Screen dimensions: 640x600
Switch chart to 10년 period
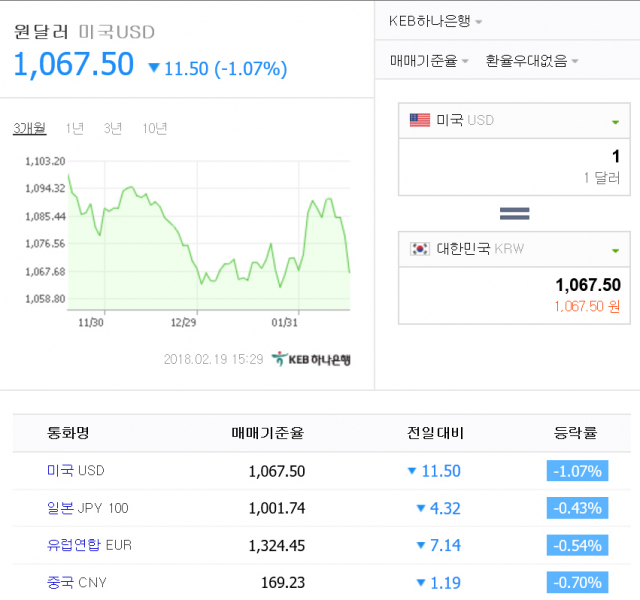pyautogui.click(x=155, y=129)
